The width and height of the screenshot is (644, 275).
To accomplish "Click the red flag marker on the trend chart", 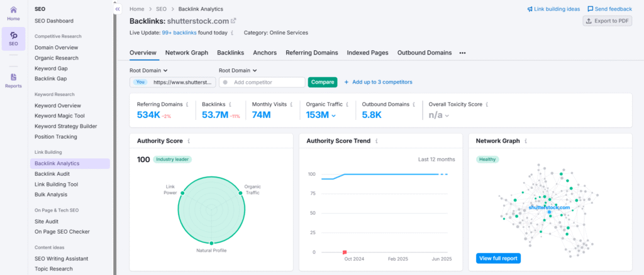I will coord(345,252).
